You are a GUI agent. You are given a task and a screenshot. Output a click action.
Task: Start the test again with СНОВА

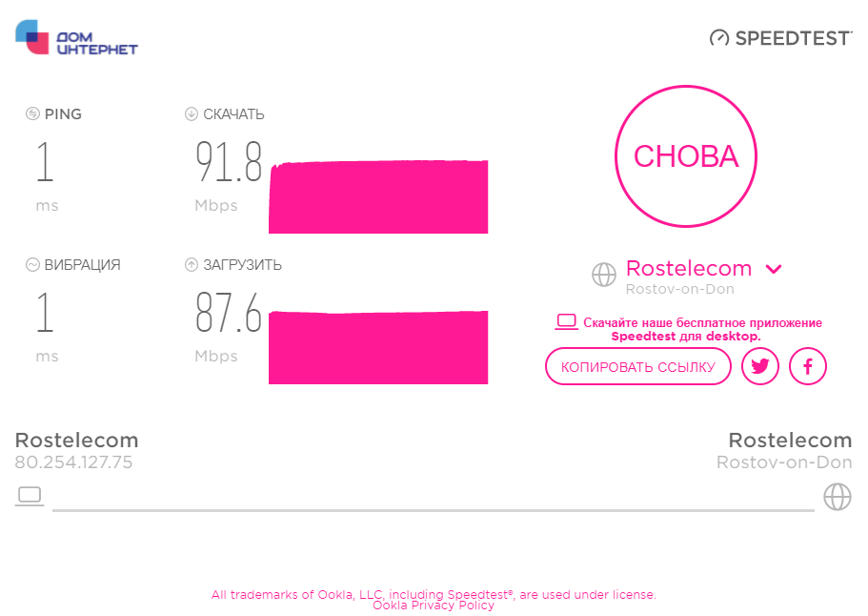(x=686, y=156)
